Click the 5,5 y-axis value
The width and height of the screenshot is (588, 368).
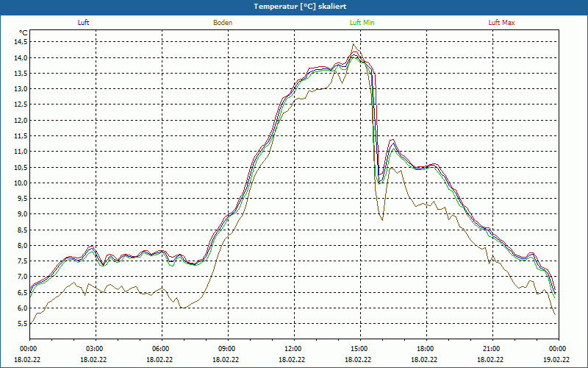tap(22, 324)
